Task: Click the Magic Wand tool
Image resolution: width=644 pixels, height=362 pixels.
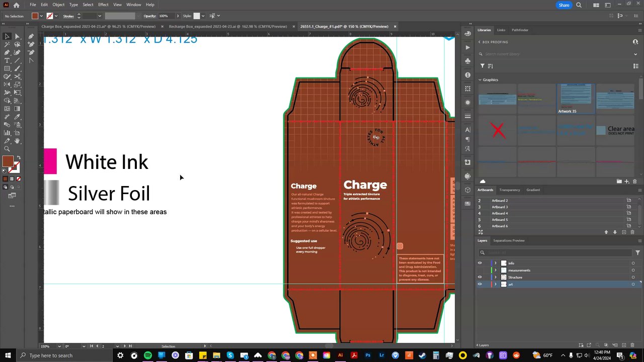Action: click(7, 44)
